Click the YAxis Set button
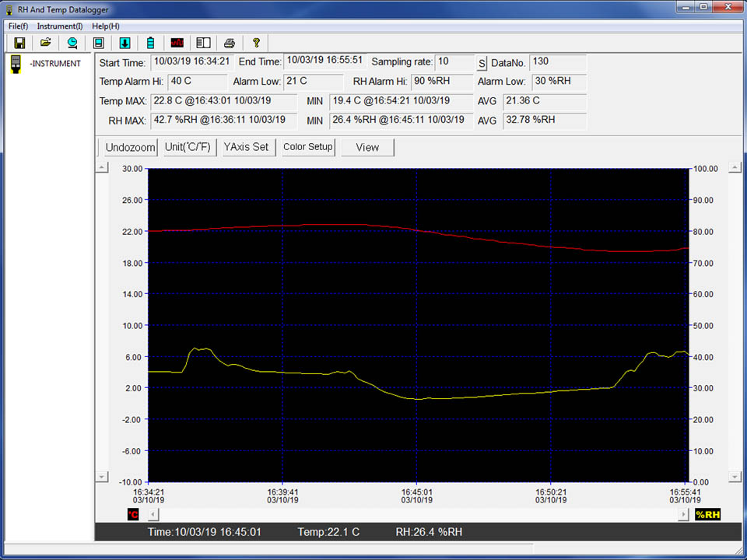The height and width of the screenshot is (560, 747). [249, 147]
